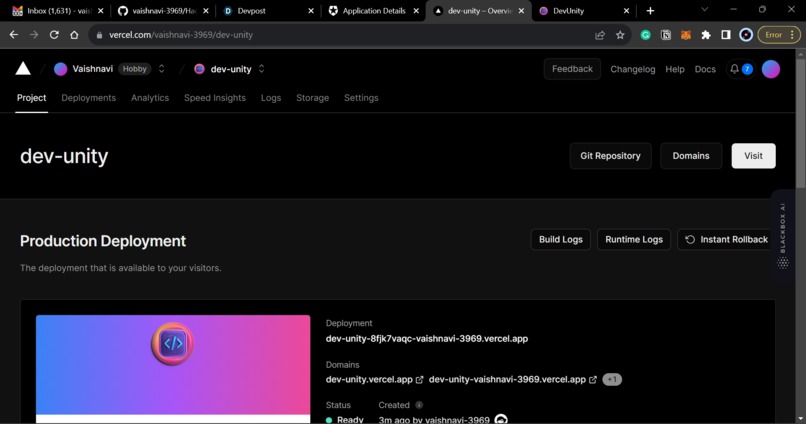
Task: Click external-link icon after dev-unity-vaishnavi-3969.vercel.app
Action: point(593,379)
